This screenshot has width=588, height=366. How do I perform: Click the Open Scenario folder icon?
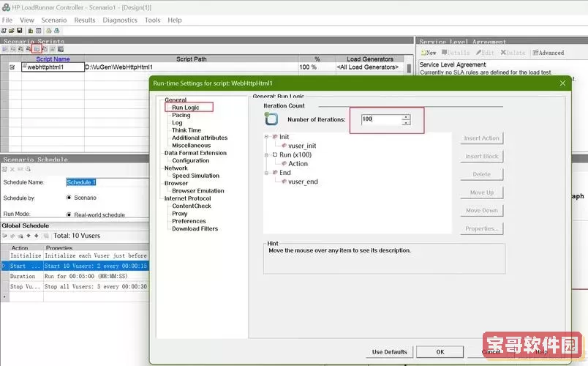pos(12,31)
